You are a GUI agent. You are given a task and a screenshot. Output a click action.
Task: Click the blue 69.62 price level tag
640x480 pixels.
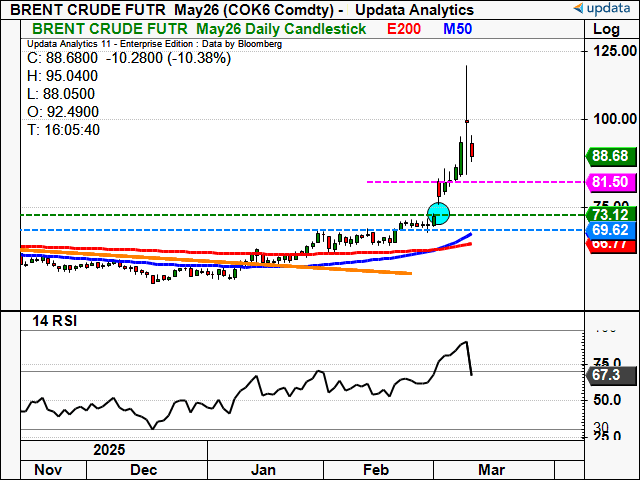pos(609,230)
